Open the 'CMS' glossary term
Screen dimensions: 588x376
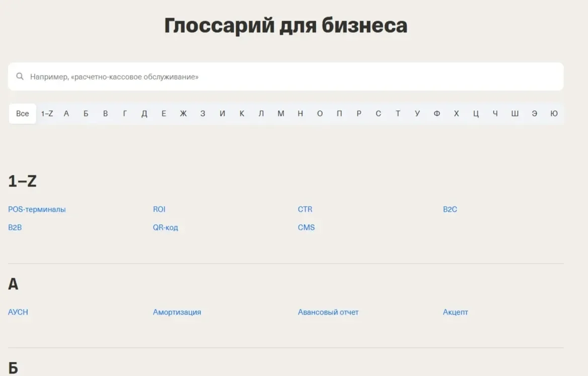coord(307,227)
